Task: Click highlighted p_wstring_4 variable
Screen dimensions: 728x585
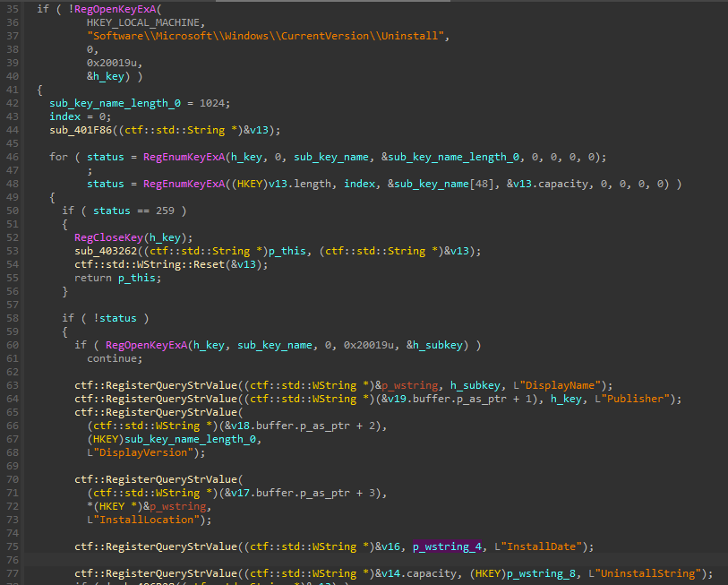Action: [x=447, y=546]
